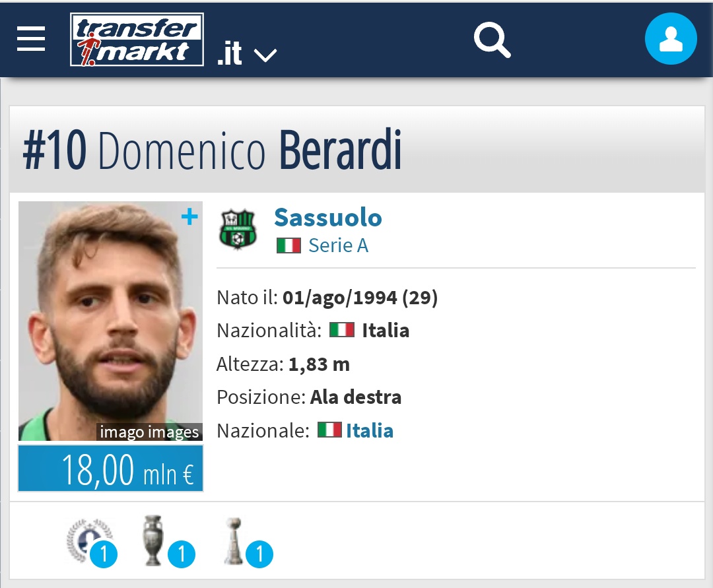Viewport: 713px width, 588px height.
Task: Open the first laurel trophy badge
Action: (92, 542)
